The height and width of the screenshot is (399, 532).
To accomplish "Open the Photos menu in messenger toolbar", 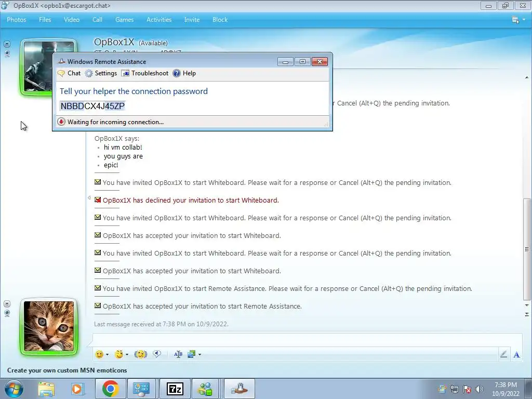I will [x=16, y=20].
